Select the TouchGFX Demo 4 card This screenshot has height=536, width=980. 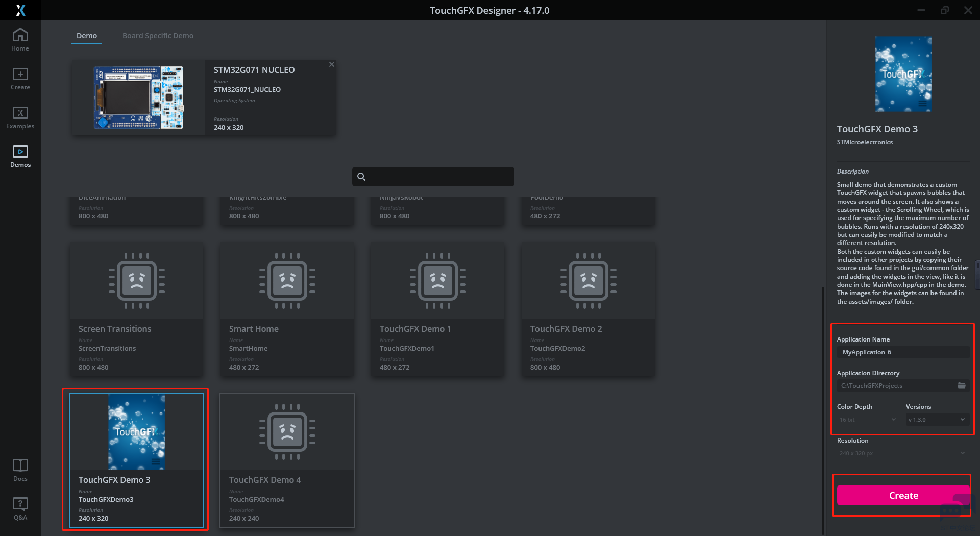(287, 460)
